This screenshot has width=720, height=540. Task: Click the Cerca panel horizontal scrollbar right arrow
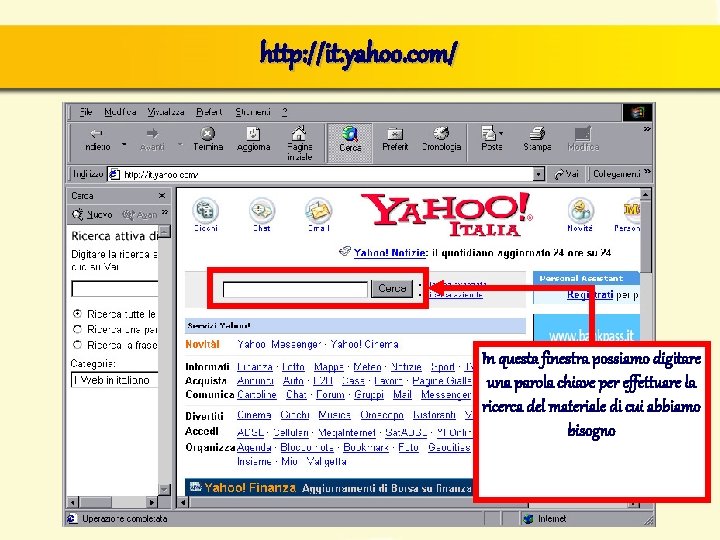(152, 502)
